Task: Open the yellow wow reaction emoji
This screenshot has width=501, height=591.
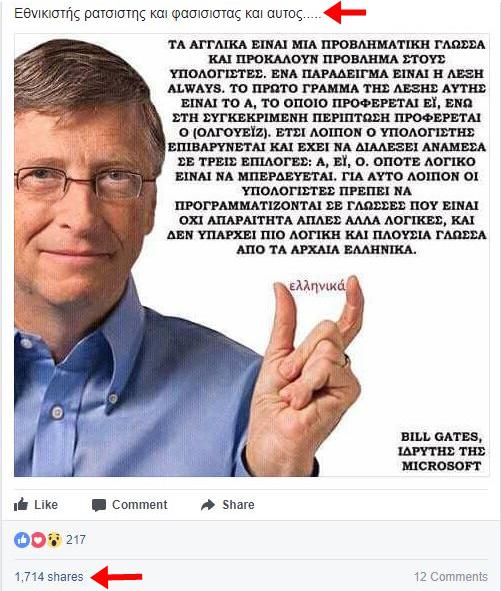Action: coord(54,540)
